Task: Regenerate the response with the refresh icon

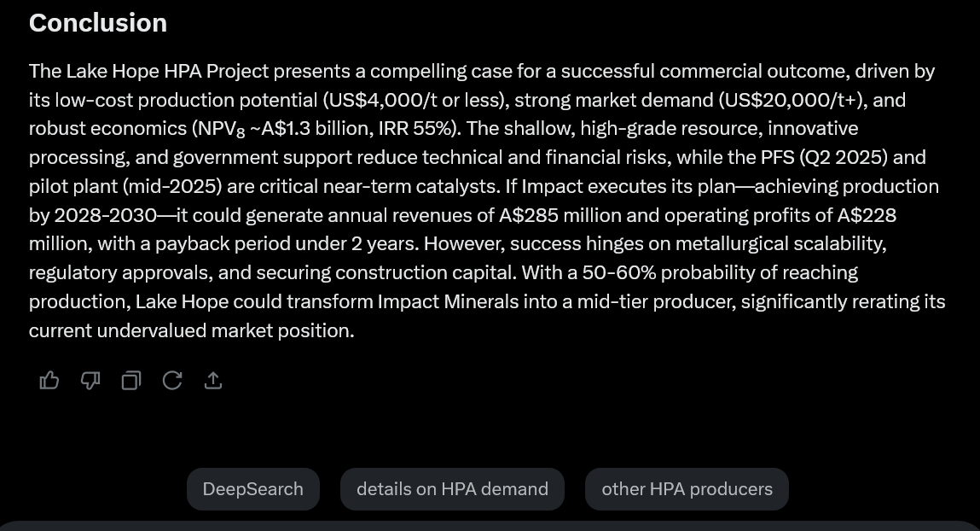Action: [172, 380]
